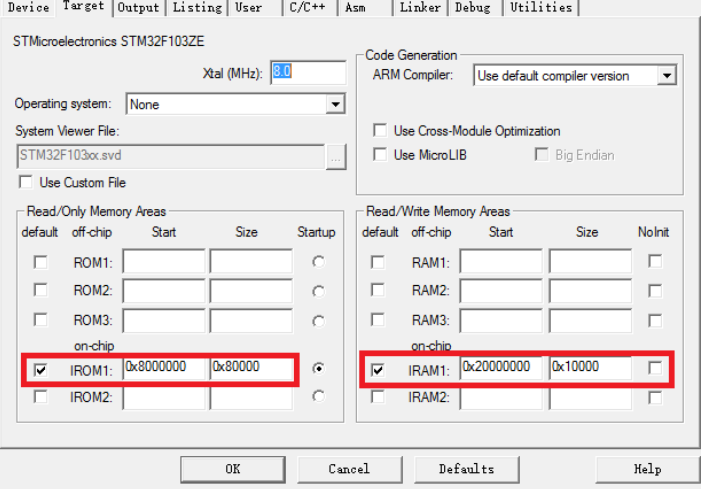Click the IRAM2 Start field
Image resolution: width=701 pixels, height=489 pixels.
pyautogui.click(x=501, y=398)
